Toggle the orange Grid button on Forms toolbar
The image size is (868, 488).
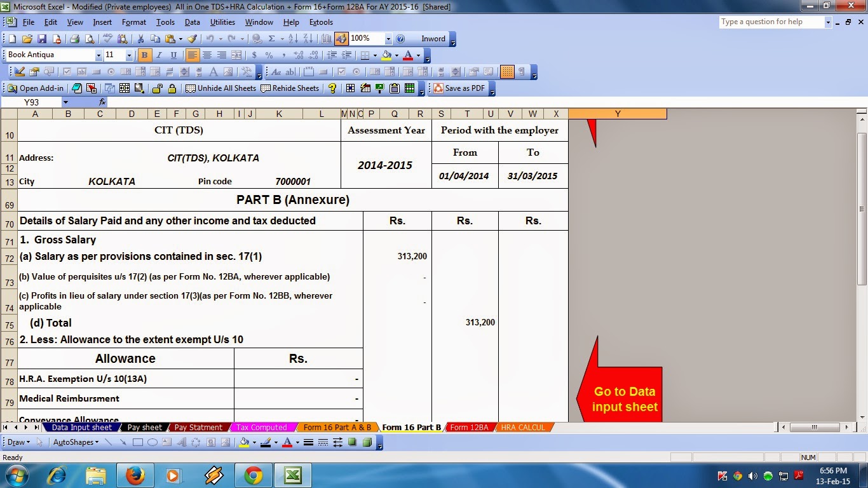click(507, 72)
